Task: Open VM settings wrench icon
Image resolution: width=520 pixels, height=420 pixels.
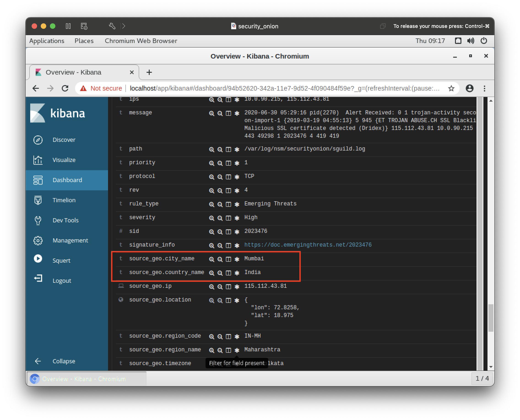Action: click(x=112, y=26)
